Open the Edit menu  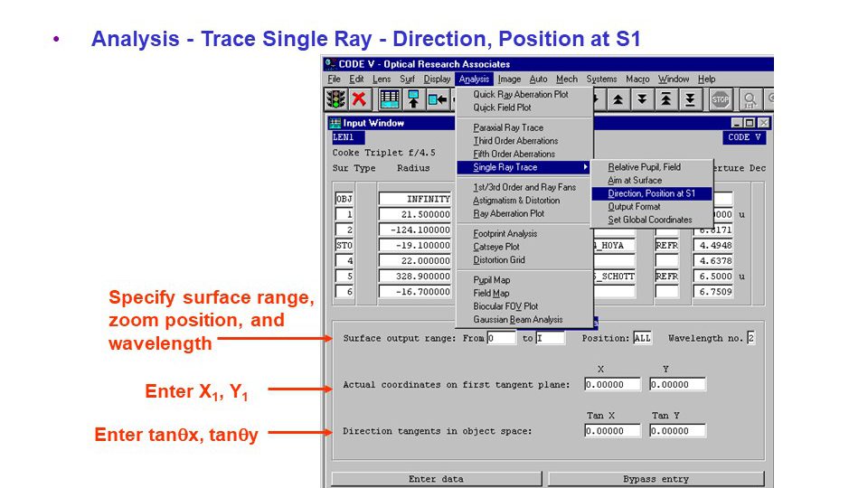pos(356,80)
